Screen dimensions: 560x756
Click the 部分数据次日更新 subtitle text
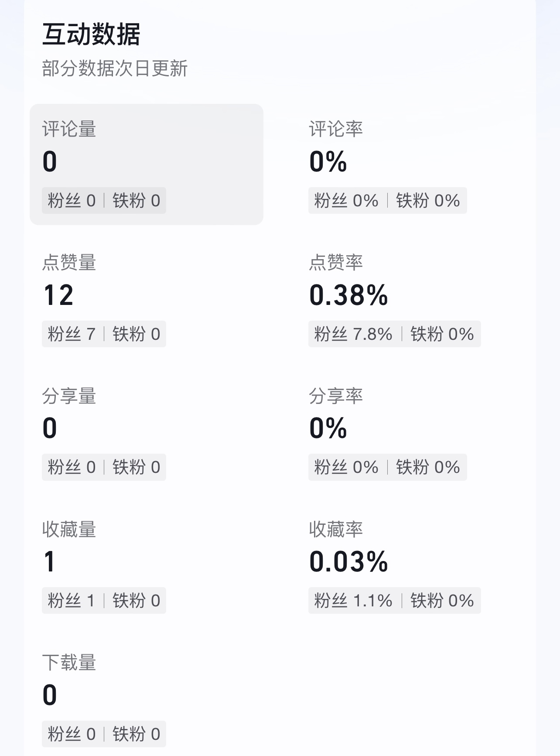point(115,68)
